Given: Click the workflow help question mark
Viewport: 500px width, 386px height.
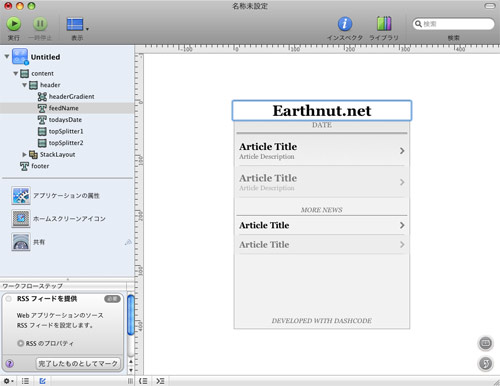Looking at the screenshot, I should click(10, 363).
